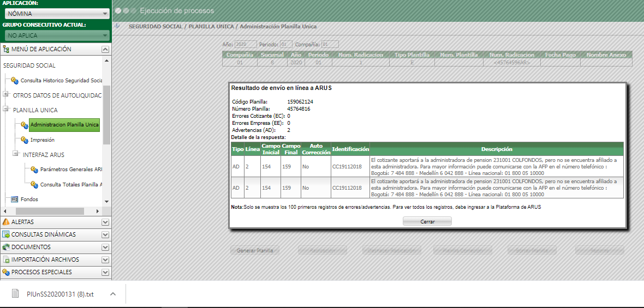Image resolution: width=644 pixels, height=308 pixels.
Task: Open the APLICACIÓN dropdown showing NÓMINA
Action: click(x=57, y=14)
